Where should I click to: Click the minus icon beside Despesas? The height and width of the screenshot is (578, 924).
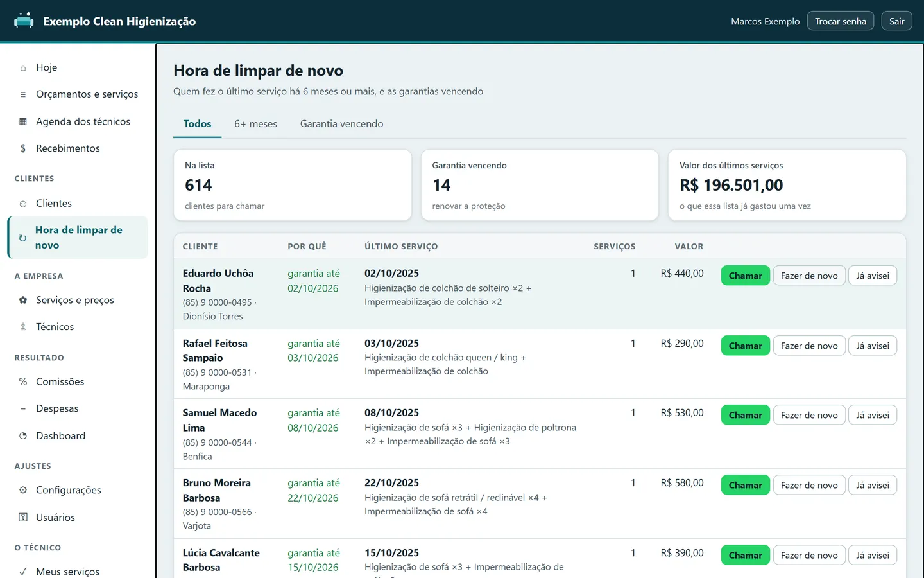tap(23, 408)
